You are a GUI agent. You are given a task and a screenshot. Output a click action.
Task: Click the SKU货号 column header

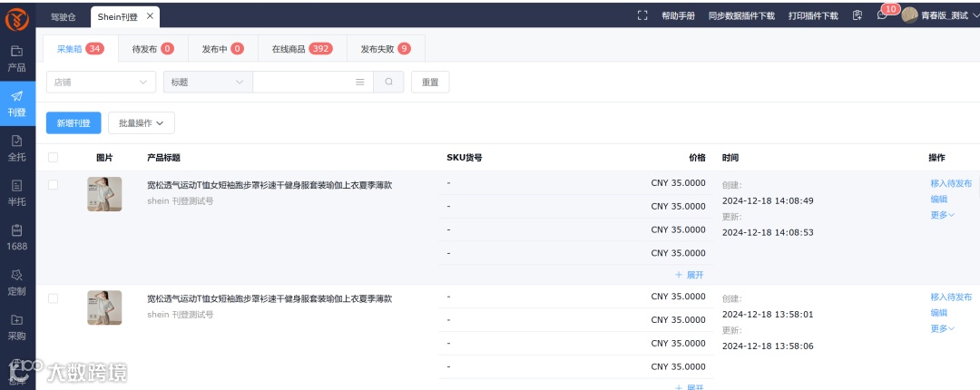tap(465, 158)
